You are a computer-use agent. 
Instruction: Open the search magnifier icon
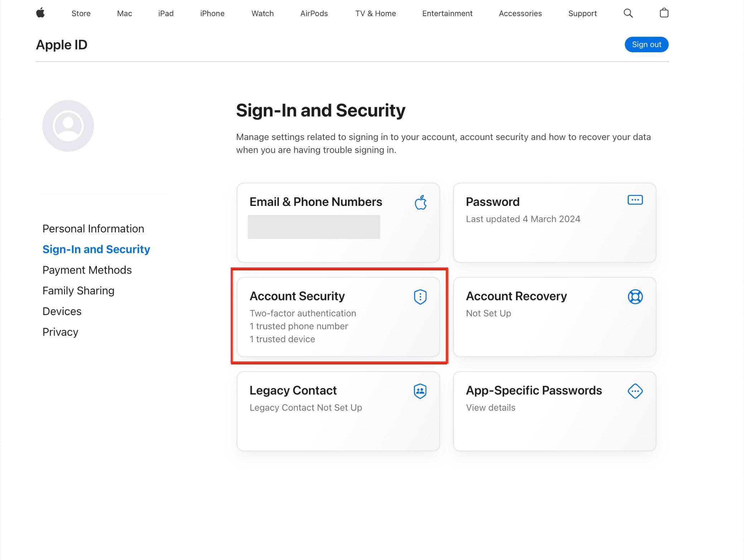[628, 13]
